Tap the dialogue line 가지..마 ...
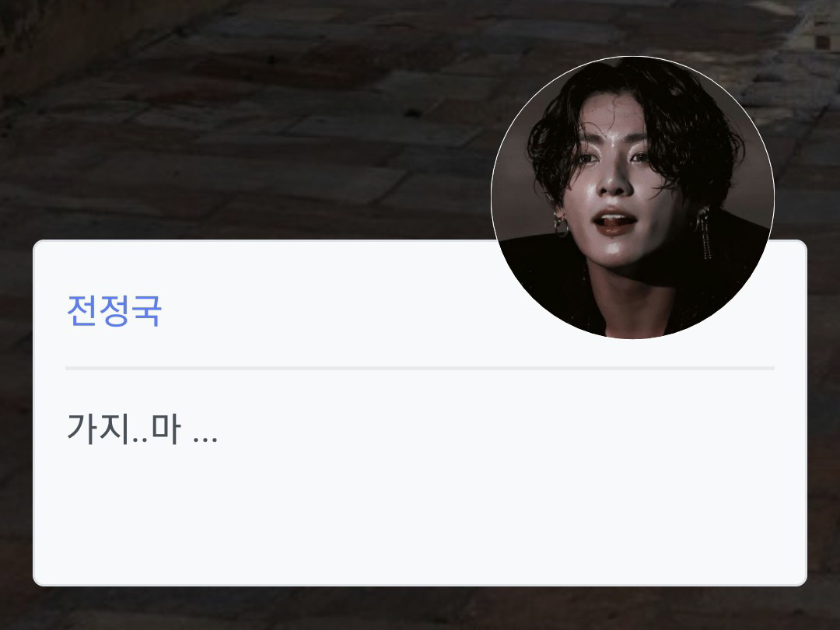The height and width of the screenshot is (630, 840). coord(142,429)
